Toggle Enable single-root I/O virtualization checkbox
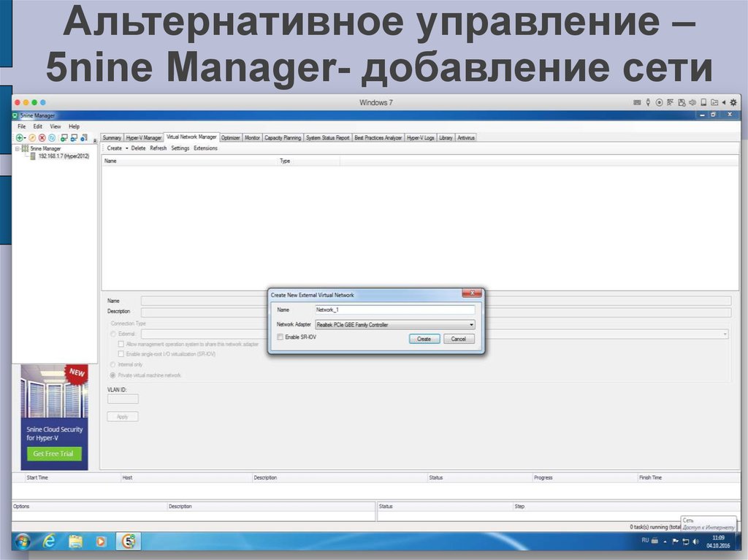 121,354
